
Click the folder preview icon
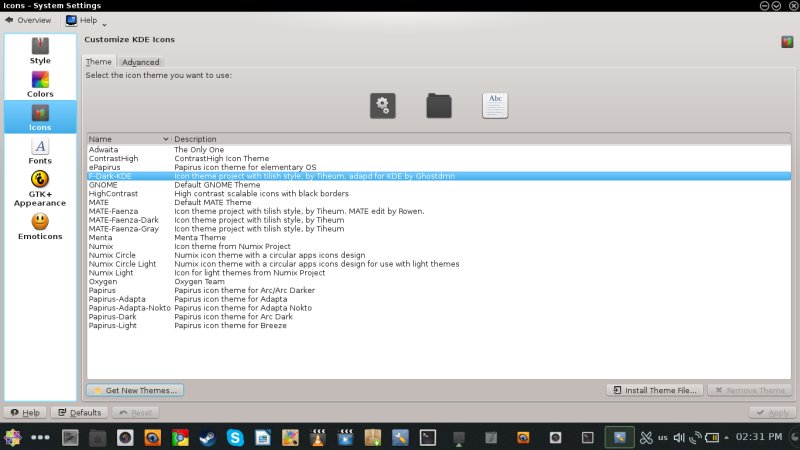[x=438, y=105]
